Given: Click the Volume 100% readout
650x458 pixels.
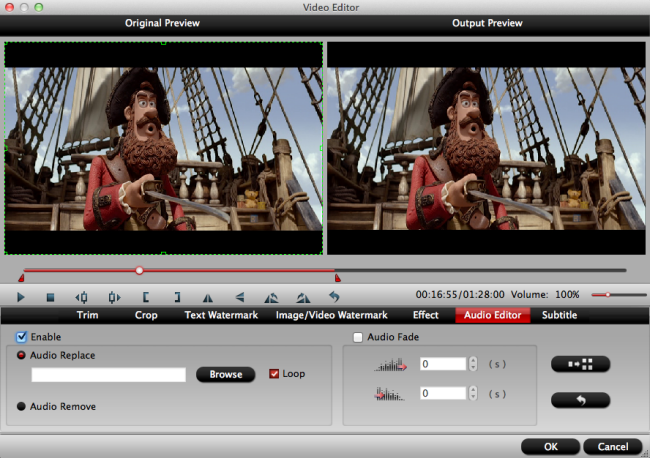Looking at the screenshot, I should click(x=545, y=295).
